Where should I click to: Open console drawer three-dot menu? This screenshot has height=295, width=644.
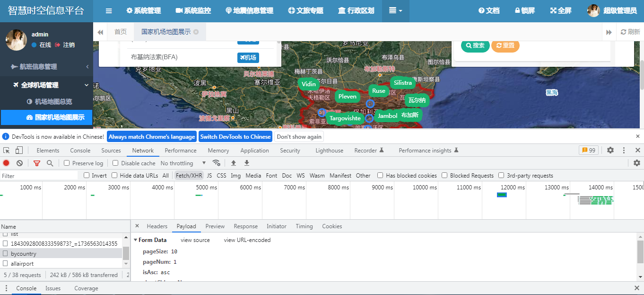pyautogui.click(x=6, y=288)
